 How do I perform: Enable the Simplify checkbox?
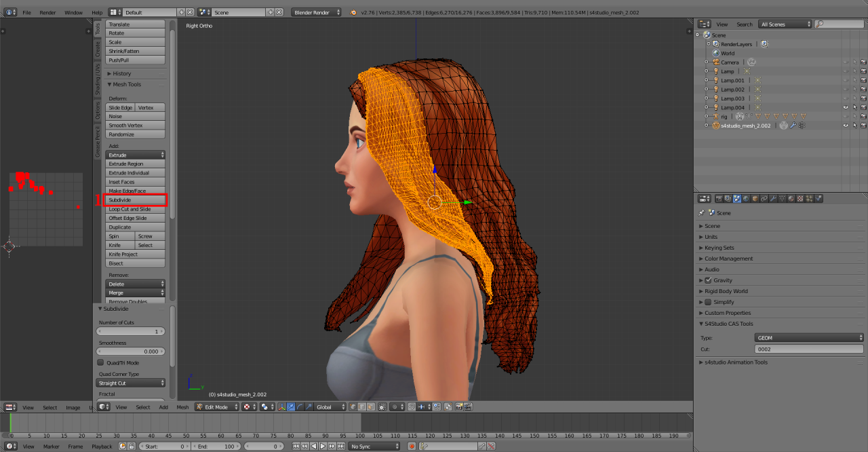[x=709, y=302]
